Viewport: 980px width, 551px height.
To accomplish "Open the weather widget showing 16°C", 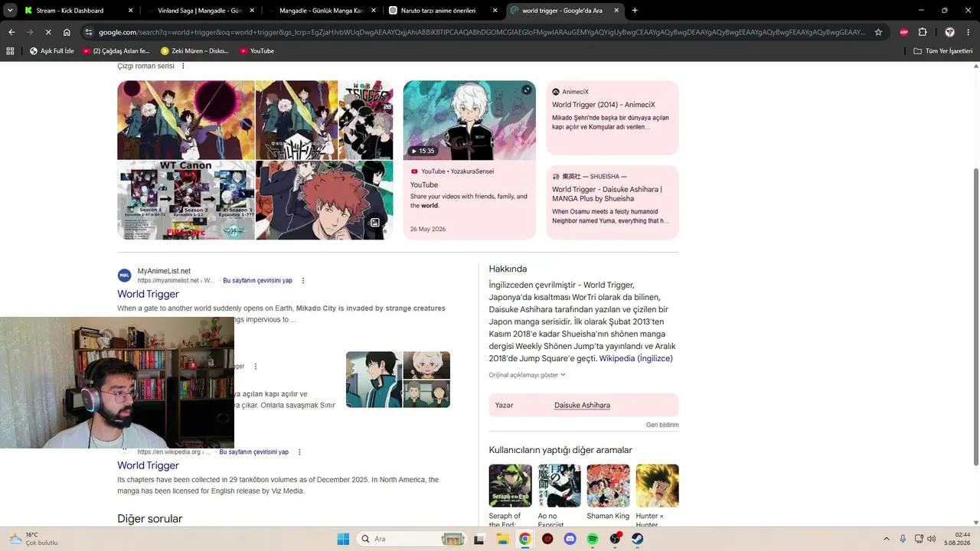I will point(32,539).
